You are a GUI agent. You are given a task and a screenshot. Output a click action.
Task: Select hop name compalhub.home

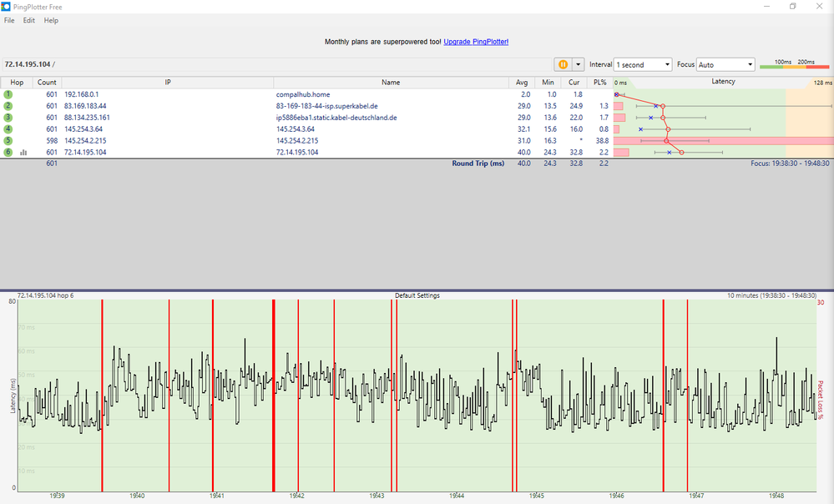[303, 94]
